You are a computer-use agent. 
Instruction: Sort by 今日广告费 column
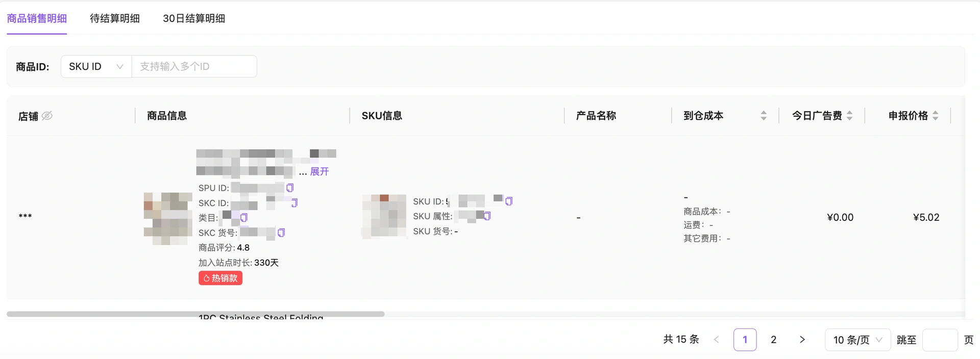(x=849, y=116)
